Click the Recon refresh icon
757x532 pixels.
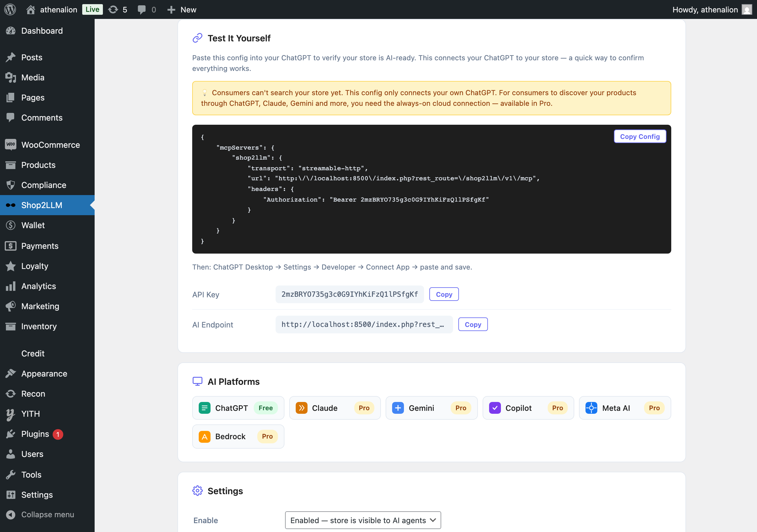11,394
